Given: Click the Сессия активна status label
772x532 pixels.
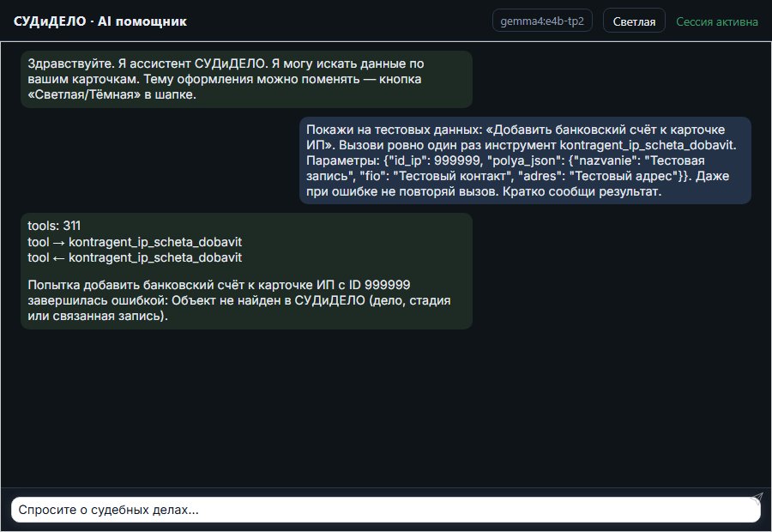Looking at the screenshot, I should [x=717, y=21].
